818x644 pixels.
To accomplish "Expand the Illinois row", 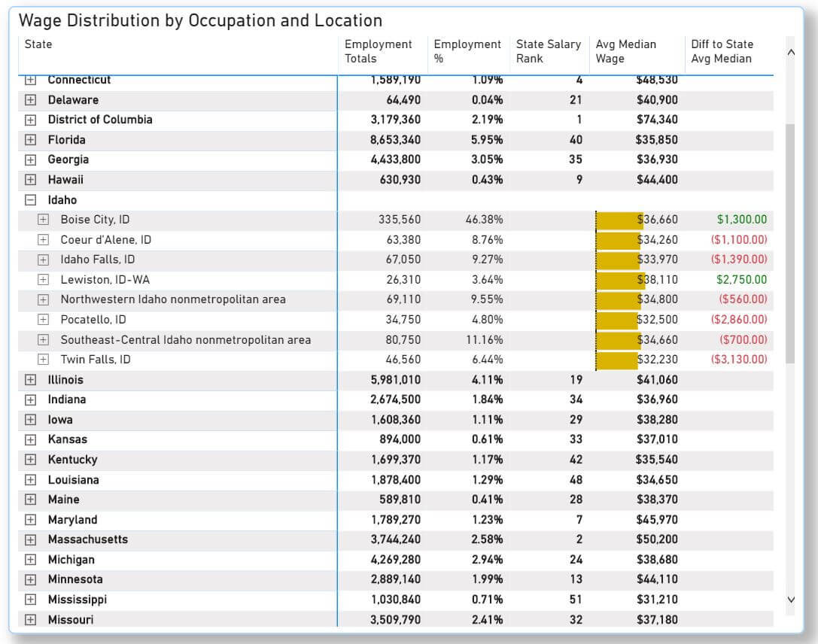I will 31,380.
